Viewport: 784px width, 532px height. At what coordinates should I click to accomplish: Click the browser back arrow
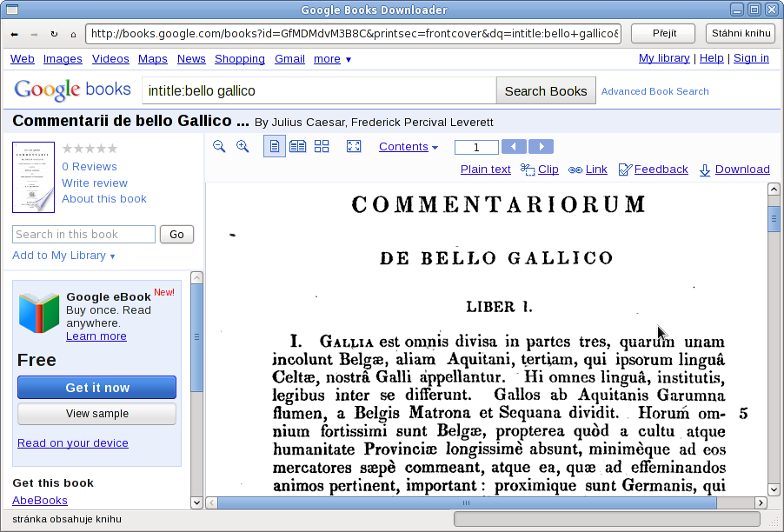(x=15, y=34)
